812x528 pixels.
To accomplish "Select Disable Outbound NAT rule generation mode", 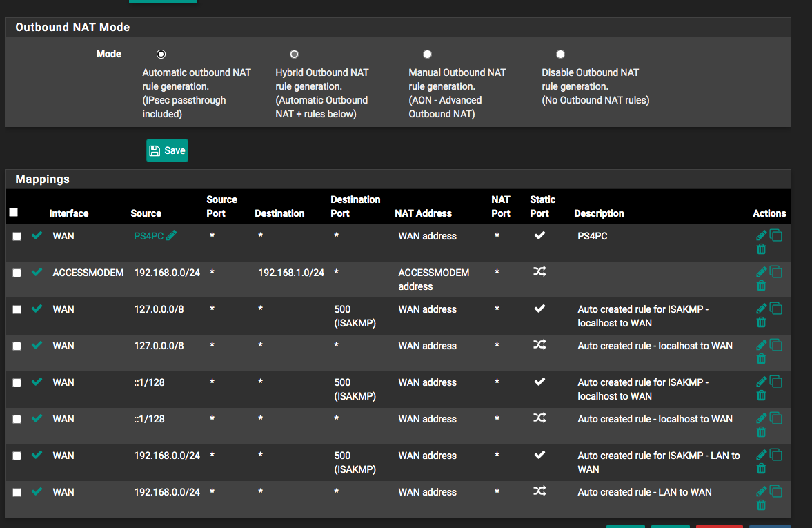I will pyautogui.click(x=560, y=54).
